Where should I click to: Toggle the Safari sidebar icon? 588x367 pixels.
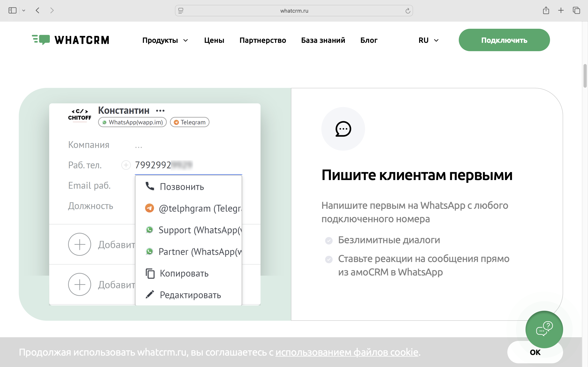(12, 10)
